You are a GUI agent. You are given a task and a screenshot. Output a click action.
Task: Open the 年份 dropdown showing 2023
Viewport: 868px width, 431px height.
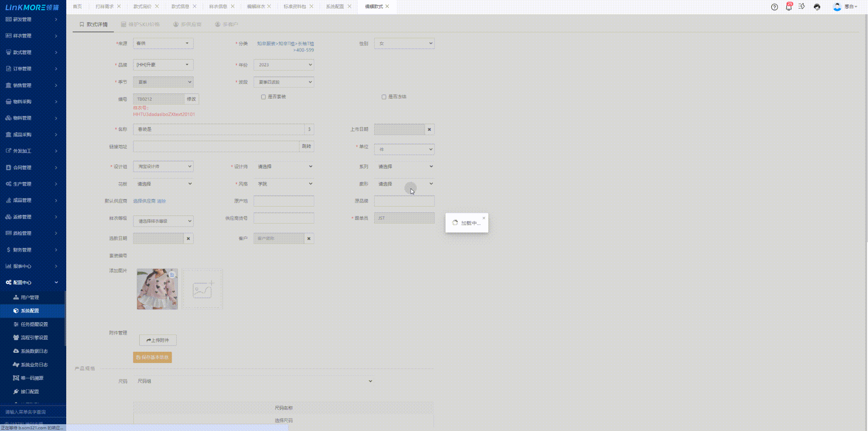pyautogui.click(x=284, y=65)
